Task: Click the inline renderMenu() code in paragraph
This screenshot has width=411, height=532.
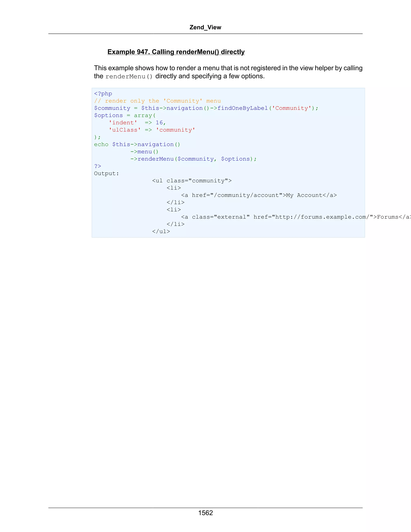Action: (x=129, y=76)
